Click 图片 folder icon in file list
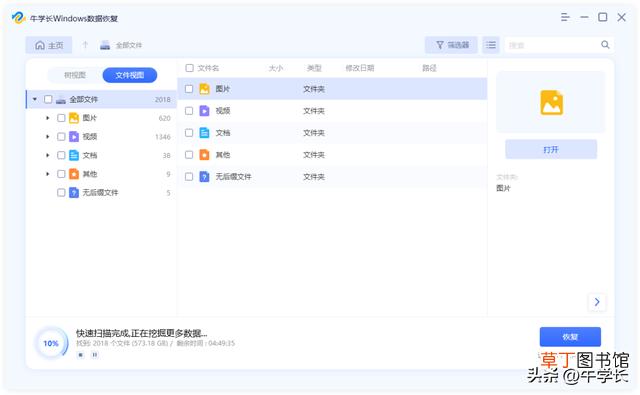This screenshot has width=640, height=395. [x=204, y=89]
